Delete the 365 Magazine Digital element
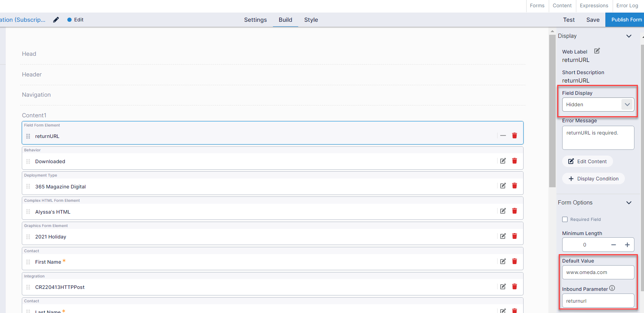The width and height of the screenshot is (644, 313). pos(514,186)
